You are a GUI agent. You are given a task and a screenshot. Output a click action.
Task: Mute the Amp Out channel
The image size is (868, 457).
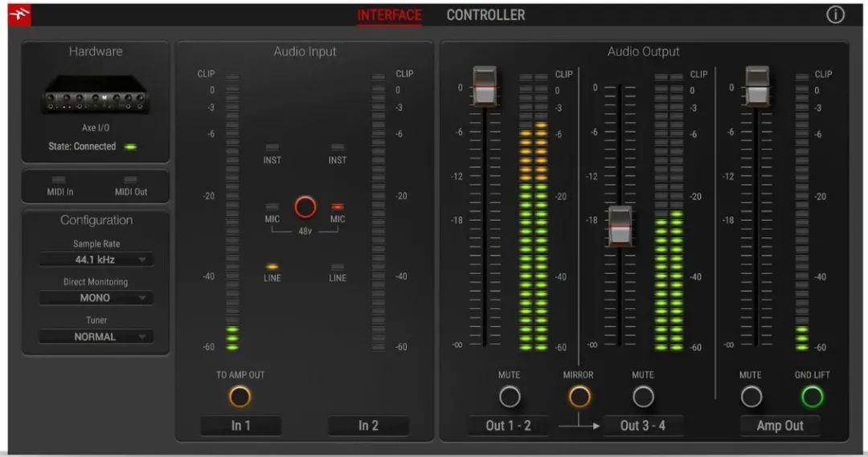(x=751, y=397)
